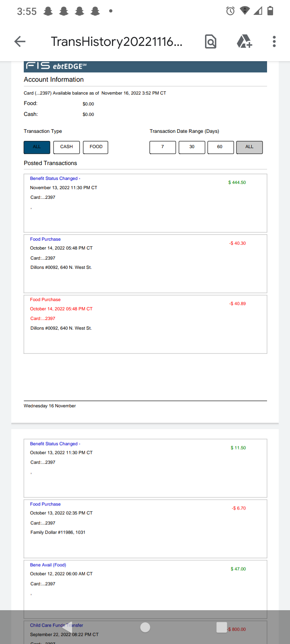Tap the alarm clock status icon
This screenshot has width=290, height=644.
click(x=230, y=11)
